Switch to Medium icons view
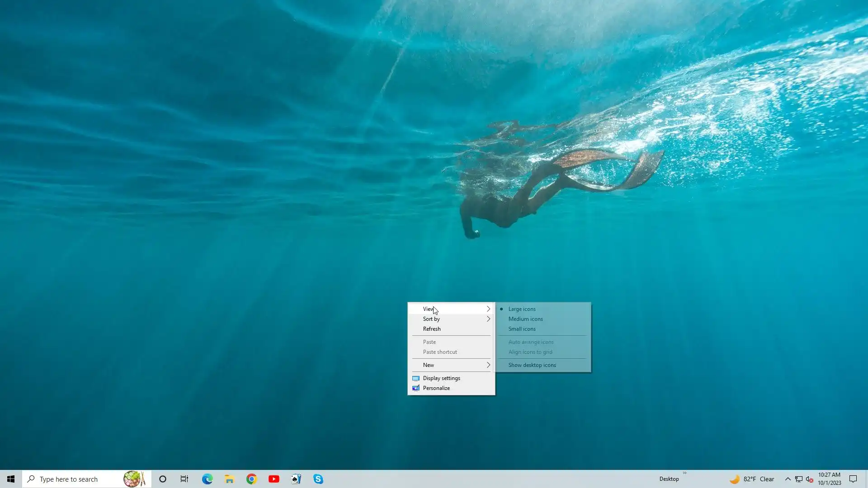 [x=525, y=319]
